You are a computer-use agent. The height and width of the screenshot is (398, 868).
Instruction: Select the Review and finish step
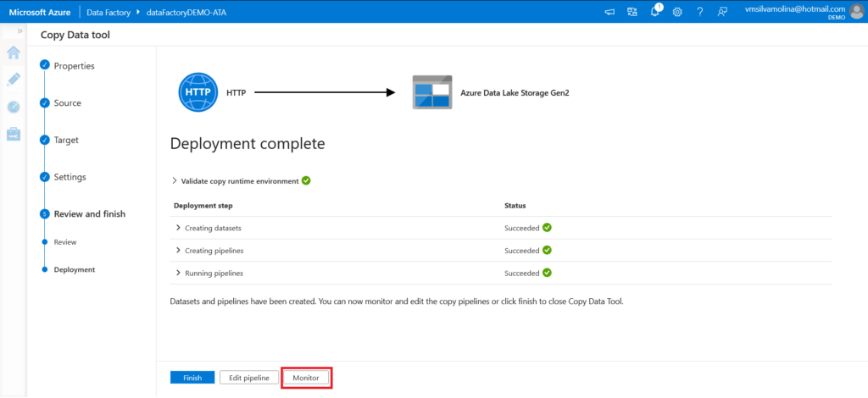point(90,214)
